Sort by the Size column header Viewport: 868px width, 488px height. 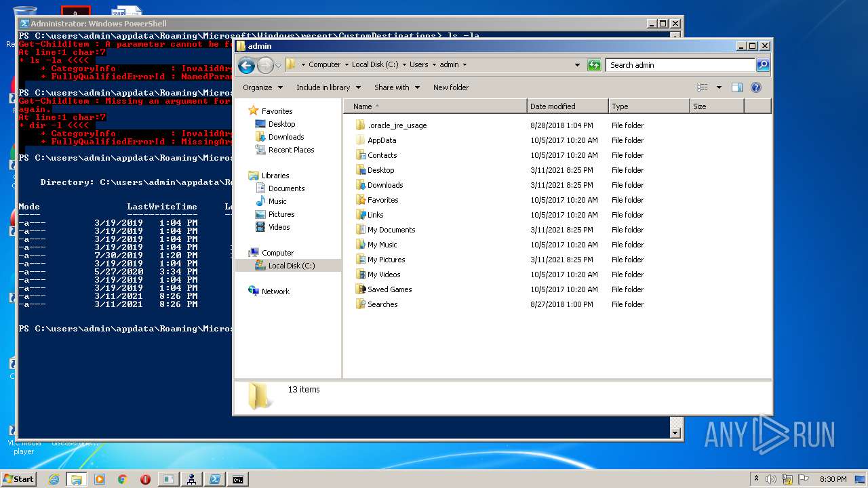717,106
